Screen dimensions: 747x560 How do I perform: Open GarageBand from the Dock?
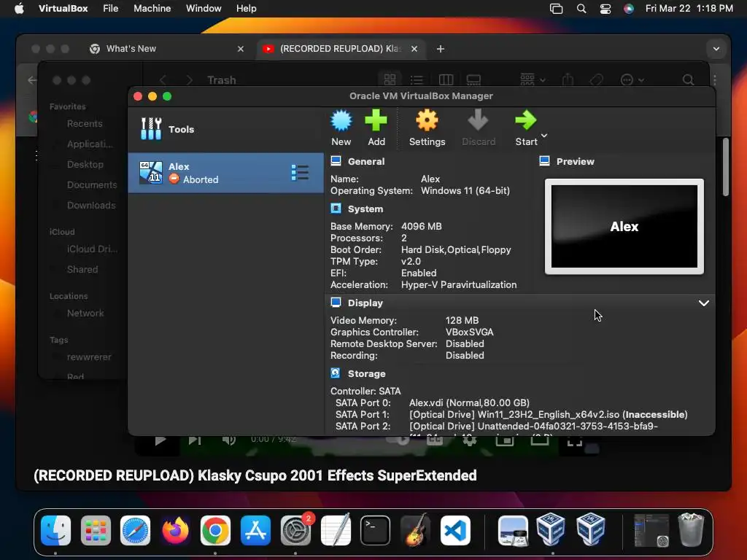tap(415, 530)
